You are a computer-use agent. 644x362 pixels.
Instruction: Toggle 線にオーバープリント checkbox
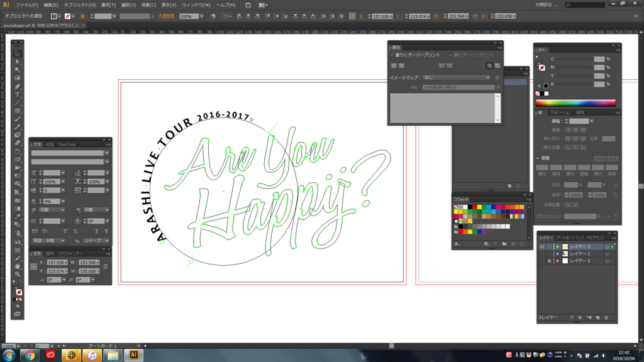click(450, 55)
